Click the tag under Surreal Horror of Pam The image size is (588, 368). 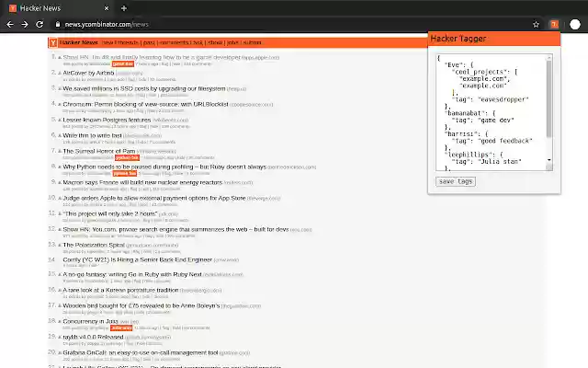pos(127,157)
